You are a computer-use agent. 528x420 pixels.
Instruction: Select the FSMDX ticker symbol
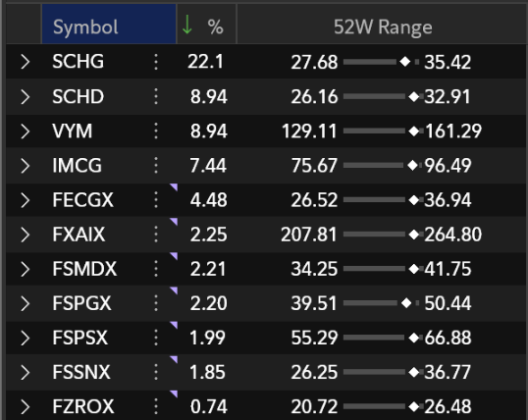(x=84, y=269)
